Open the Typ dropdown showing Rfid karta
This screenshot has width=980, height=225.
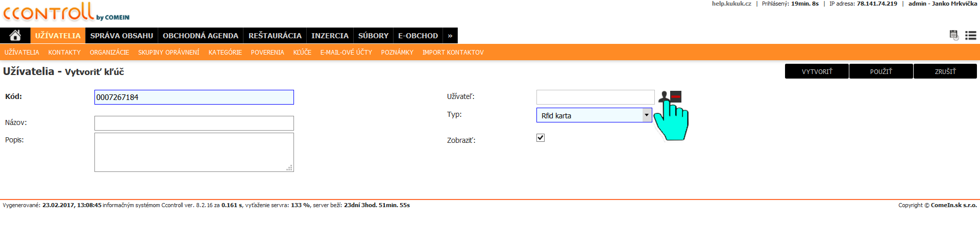pyautogui.click(x=594, y=115)
